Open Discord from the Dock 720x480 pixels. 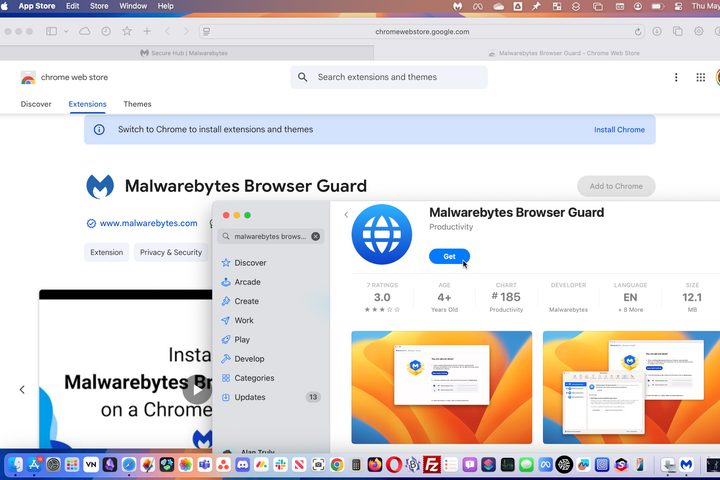pos(242,465)
